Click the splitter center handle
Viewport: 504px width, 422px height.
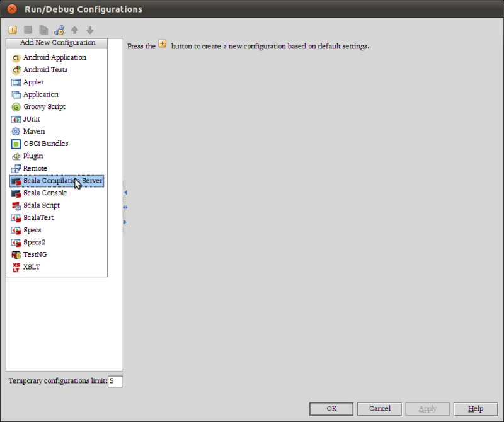125,207
